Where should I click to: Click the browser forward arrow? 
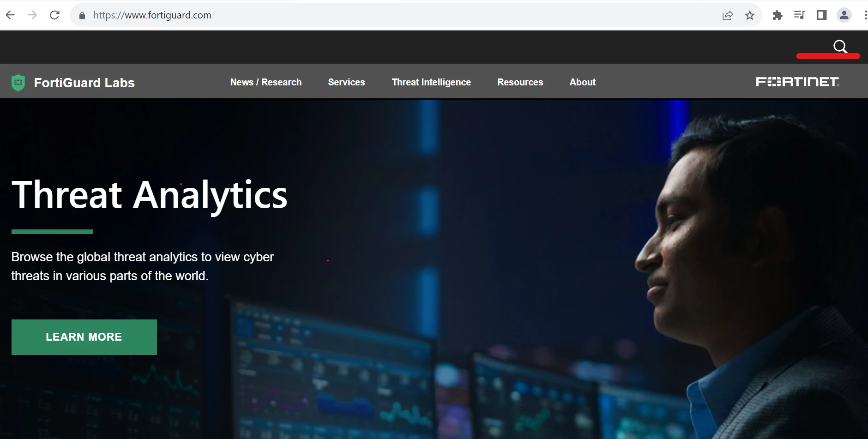click(32, 15)
